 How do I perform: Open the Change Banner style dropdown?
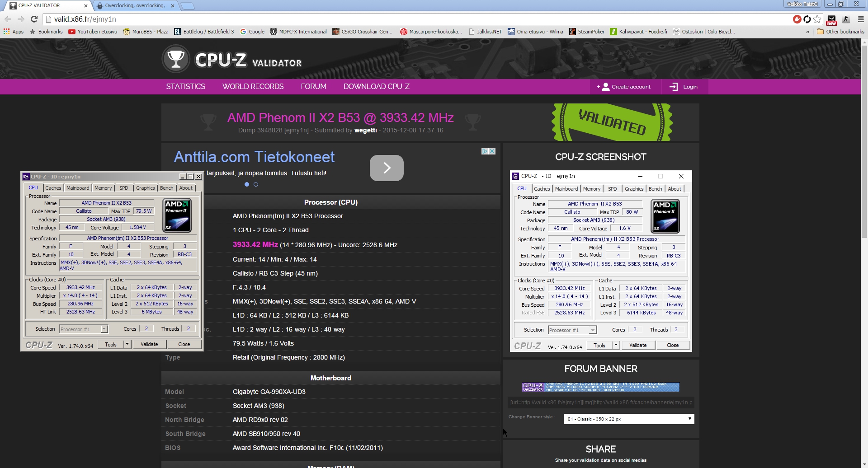click(629, 419)
